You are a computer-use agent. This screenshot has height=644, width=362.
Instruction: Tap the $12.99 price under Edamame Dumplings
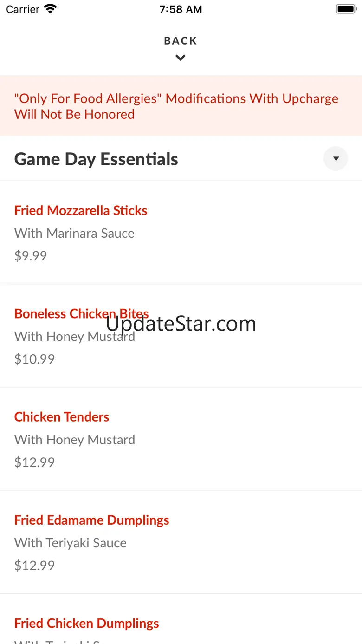pyautogui.click(x=34, y=565)
